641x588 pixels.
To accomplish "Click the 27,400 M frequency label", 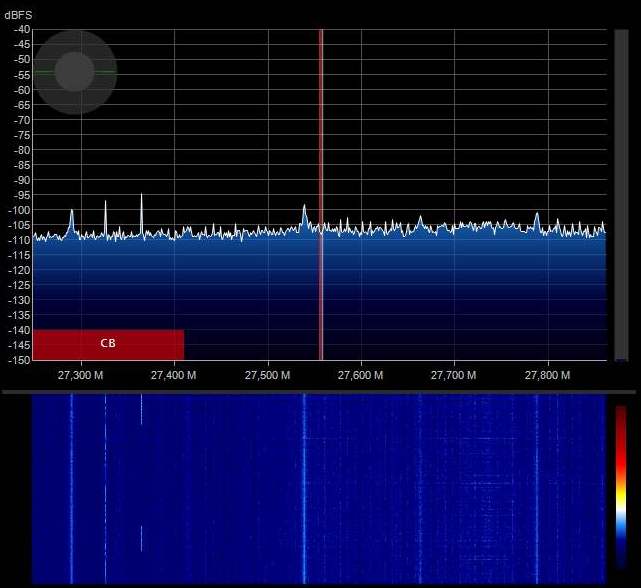I will pyautogui.click(x=174, y=375).
